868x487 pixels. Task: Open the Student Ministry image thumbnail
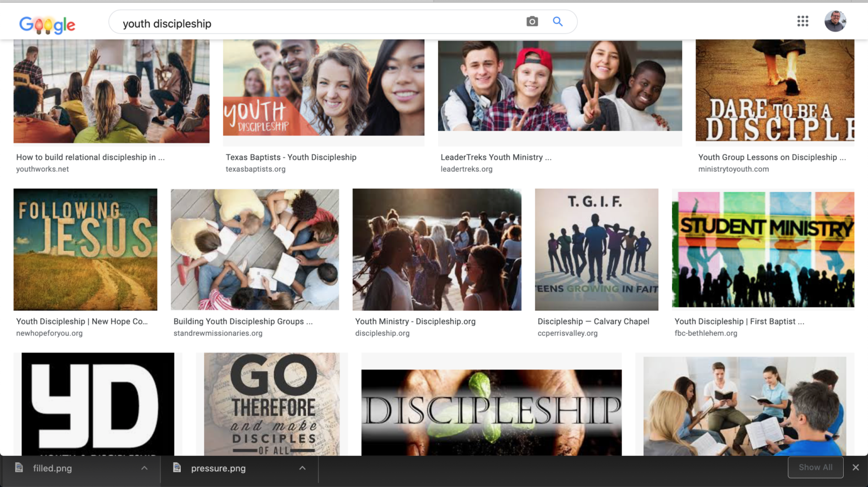click(x=763, y=249)
